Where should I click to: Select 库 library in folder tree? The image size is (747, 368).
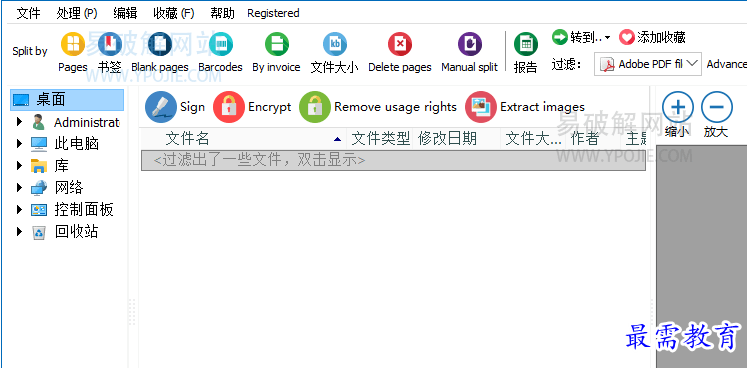tap(61, 165)
